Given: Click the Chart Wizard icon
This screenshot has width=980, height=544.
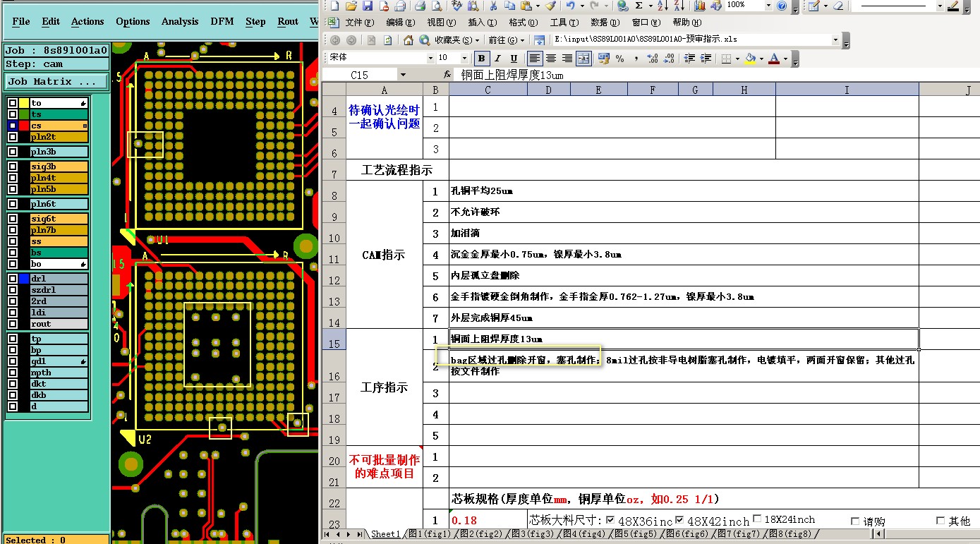Looking at the screenshot, I should click(699, 6).
